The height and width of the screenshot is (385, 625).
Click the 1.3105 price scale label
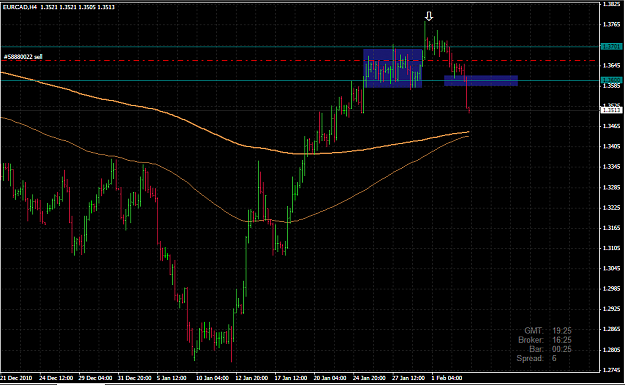point(611,248)
